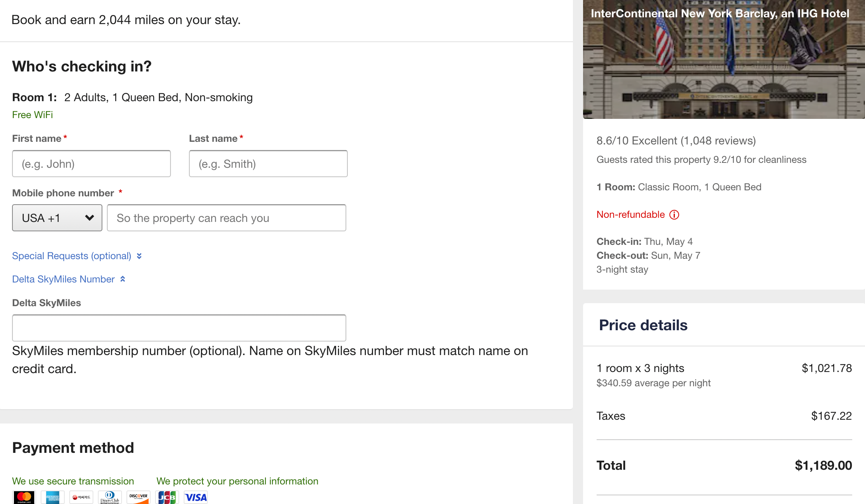
Task: Click the JCB card logo
Action: (x=167, y=497)
